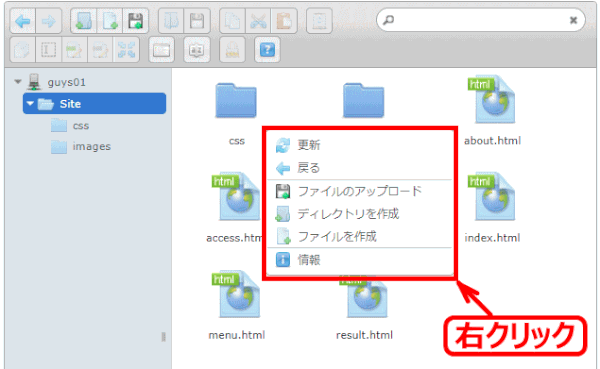Click the New file toolbar icon
600x369 pixels.
(109, 21)
